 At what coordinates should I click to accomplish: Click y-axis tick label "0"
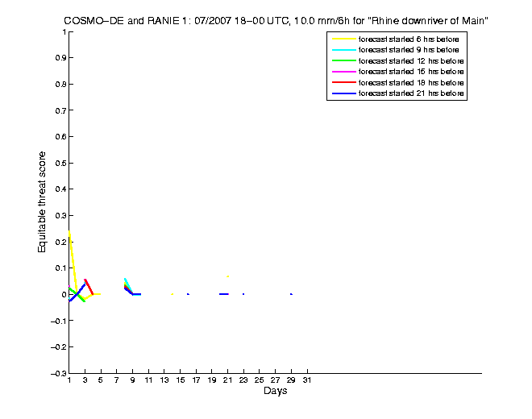click(x=64, y=294)
